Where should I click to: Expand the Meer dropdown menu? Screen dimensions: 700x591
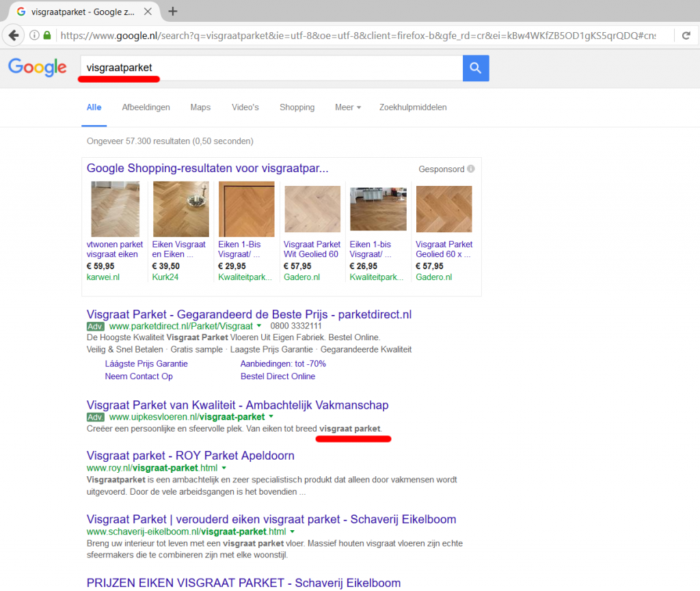pyautogui.click(x=348, y=107)
